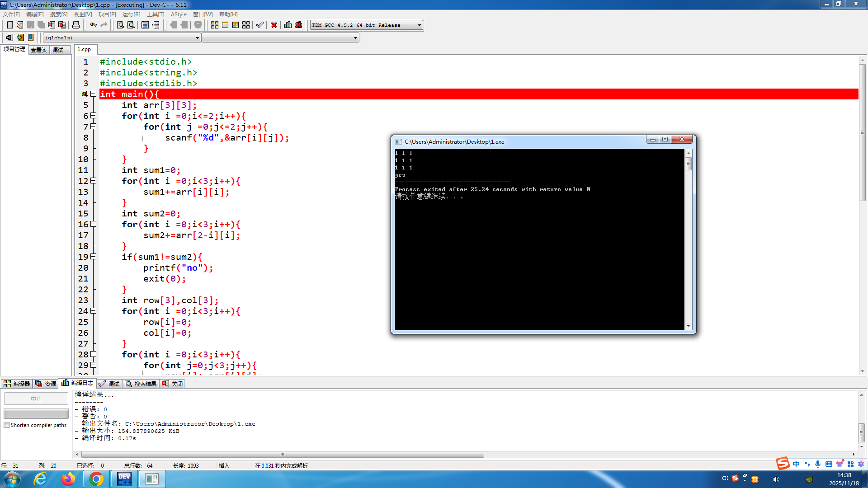Click the Compile grid icon
Viewport: 868px width, 488px height.
pos(215,25)
